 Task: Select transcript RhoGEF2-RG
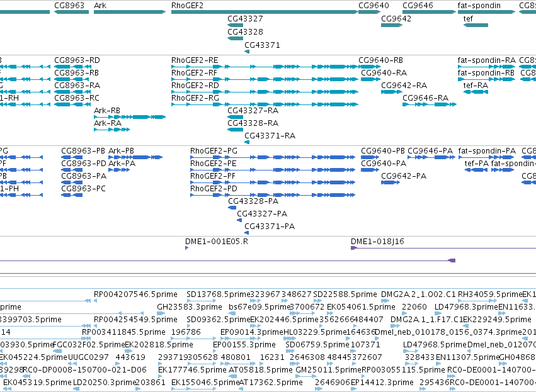pos(195,98)
